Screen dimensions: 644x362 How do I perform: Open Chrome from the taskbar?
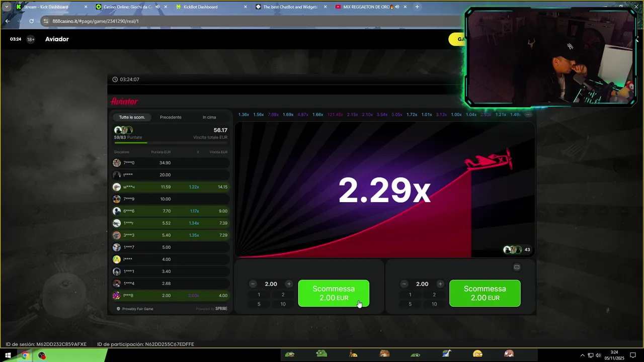click(25, 355)
